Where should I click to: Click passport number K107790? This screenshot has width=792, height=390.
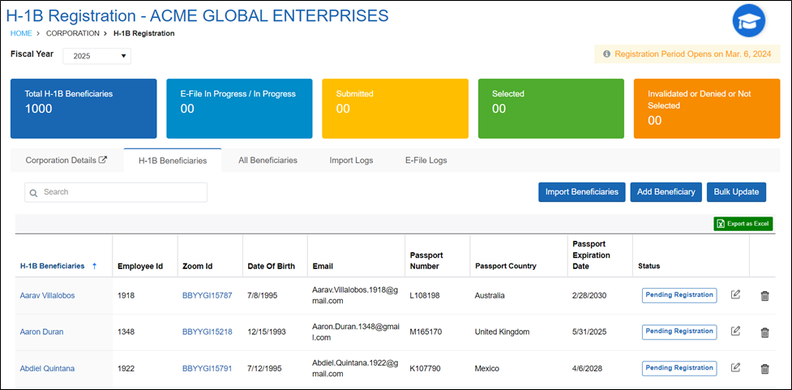coord(425,368)
